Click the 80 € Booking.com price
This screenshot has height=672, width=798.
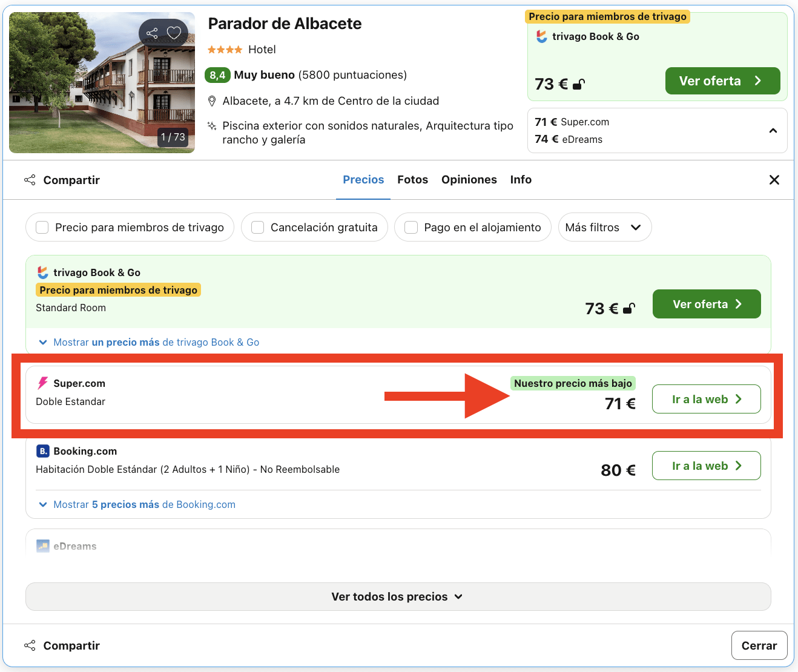coord(618,470)
